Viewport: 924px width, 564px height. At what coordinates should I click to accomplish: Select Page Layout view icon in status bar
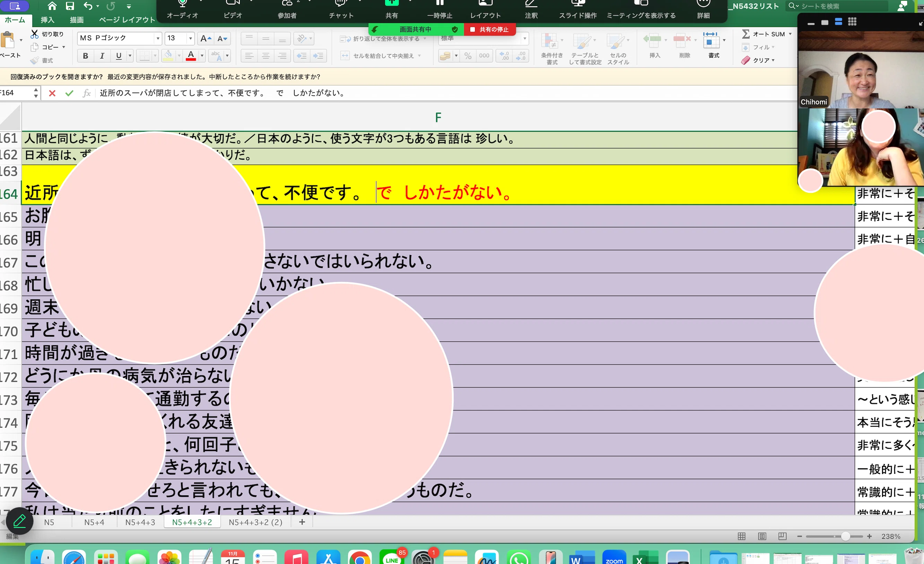[762, 536]
